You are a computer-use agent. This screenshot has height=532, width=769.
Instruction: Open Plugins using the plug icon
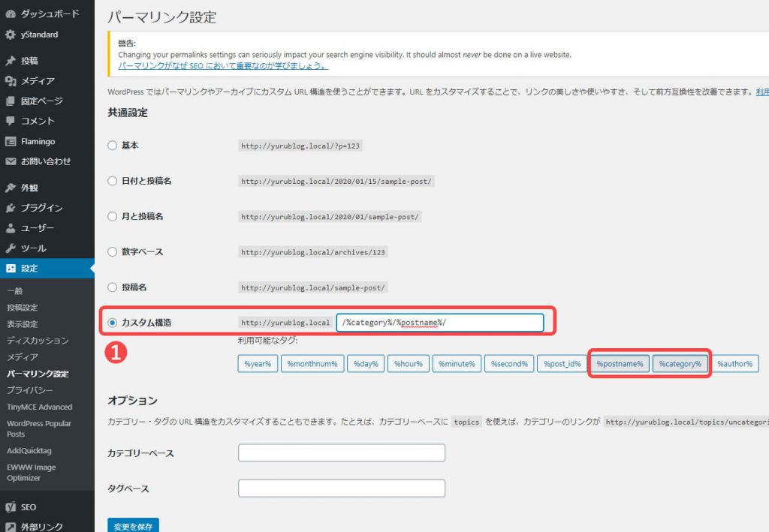11,208
